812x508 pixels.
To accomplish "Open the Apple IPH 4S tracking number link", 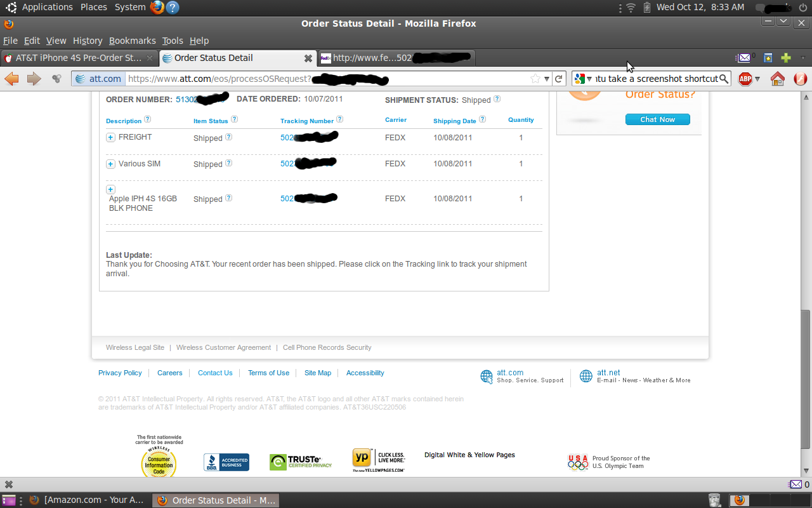I will [309, 198].
